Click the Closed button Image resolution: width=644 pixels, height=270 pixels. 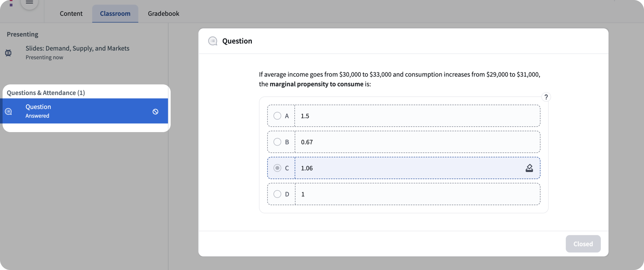pyautogui.click(x=583, y=244)
